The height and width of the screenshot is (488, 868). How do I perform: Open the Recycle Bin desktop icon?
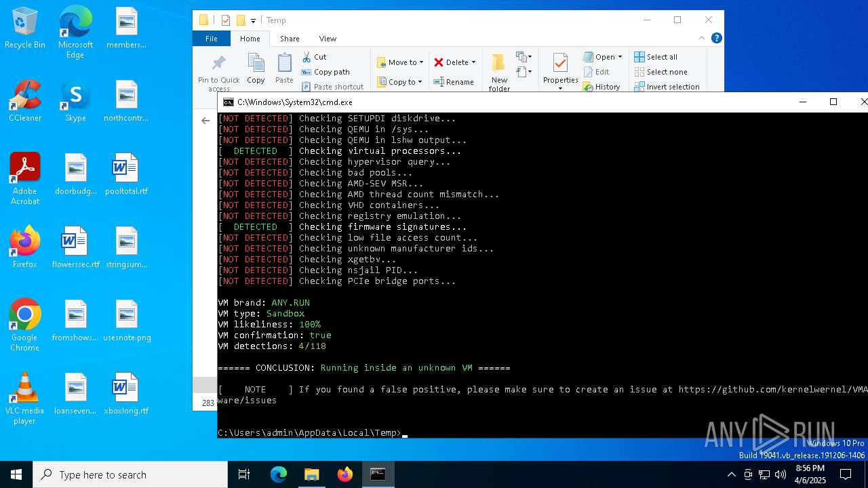click(24, 28)
